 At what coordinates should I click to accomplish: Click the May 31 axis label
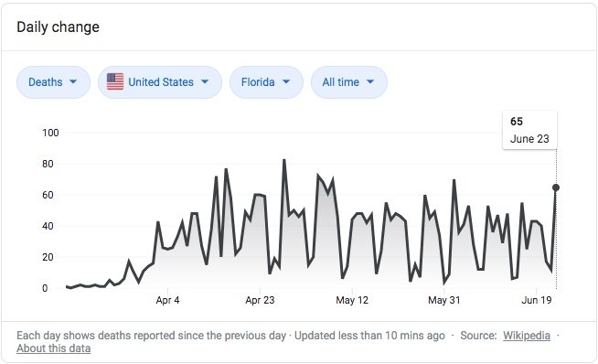point(443,300)
